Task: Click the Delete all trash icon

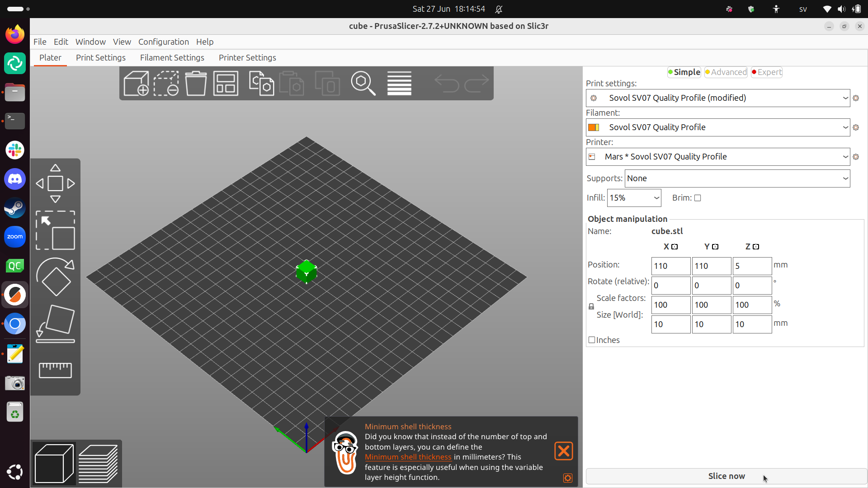Action: click(196, 84)
